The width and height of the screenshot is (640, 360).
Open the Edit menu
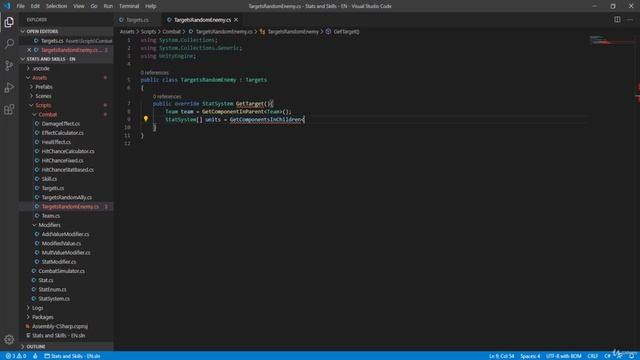coord(35,6)
